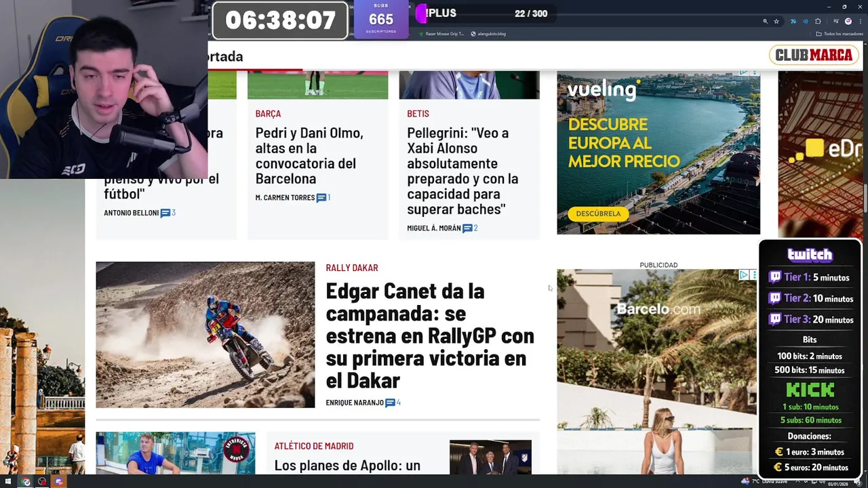Open the alangulotv.blog bookmark
868x488 pixels.
tap(488, 33)
